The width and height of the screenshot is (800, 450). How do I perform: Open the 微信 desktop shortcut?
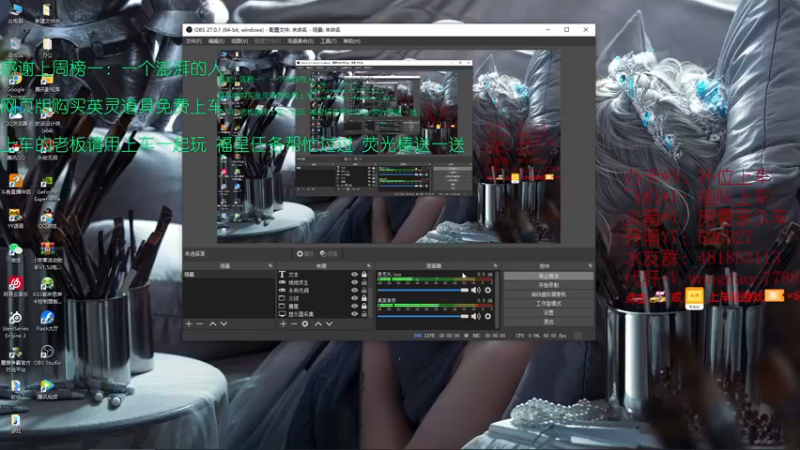15,253
